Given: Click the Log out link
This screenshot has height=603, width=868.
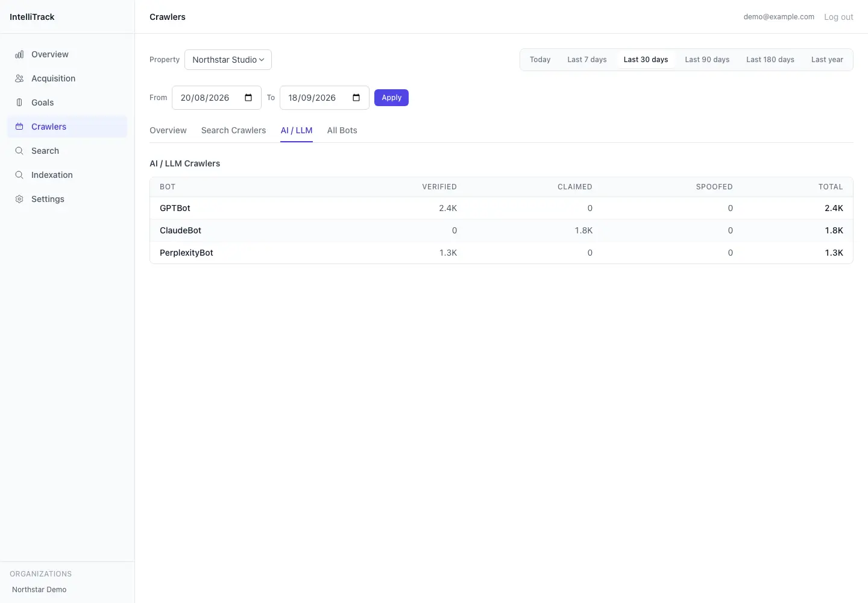Looking at the screenshot, I should coord(838,17).
